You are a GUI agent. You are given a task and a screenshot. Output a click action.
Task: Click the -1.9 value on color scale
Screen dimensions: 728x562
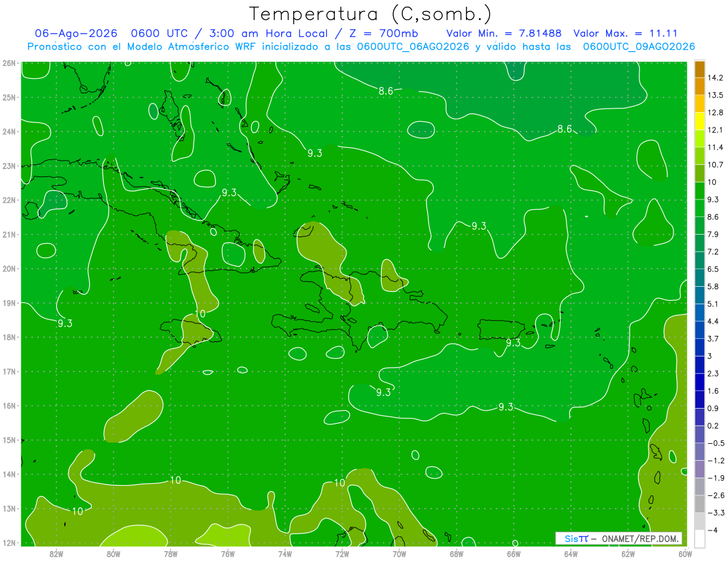pyautogui.click(x=716, y=478)
